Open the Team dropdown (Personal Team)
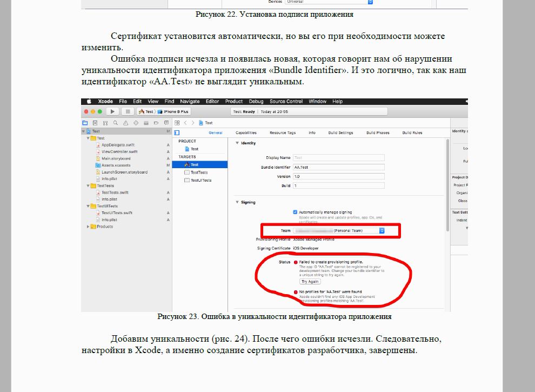 (x=339, y=231)
